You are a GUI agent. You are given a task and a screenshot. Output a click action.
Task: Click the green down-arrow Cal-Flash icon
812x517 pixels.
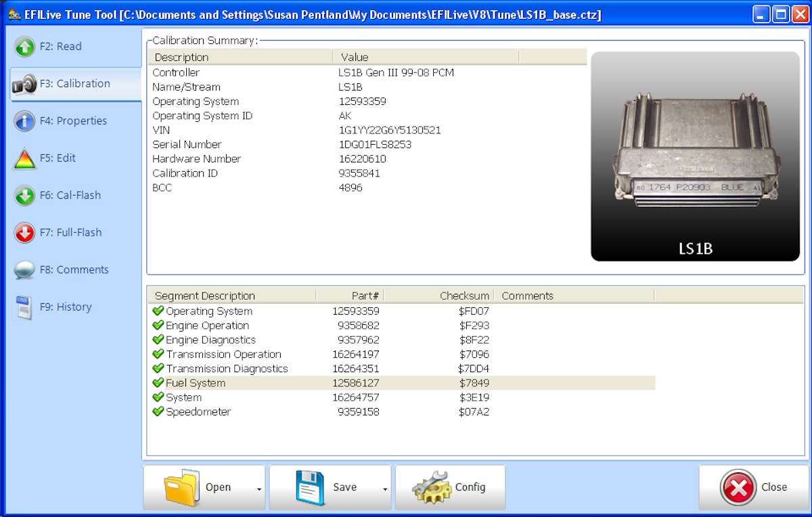click(x=24, y=196)
